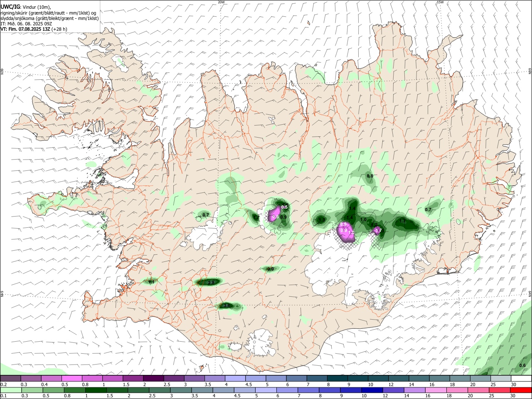Click the white 30 swatch in upper legend
532x399 pixels.
click(x=521, y=379)
